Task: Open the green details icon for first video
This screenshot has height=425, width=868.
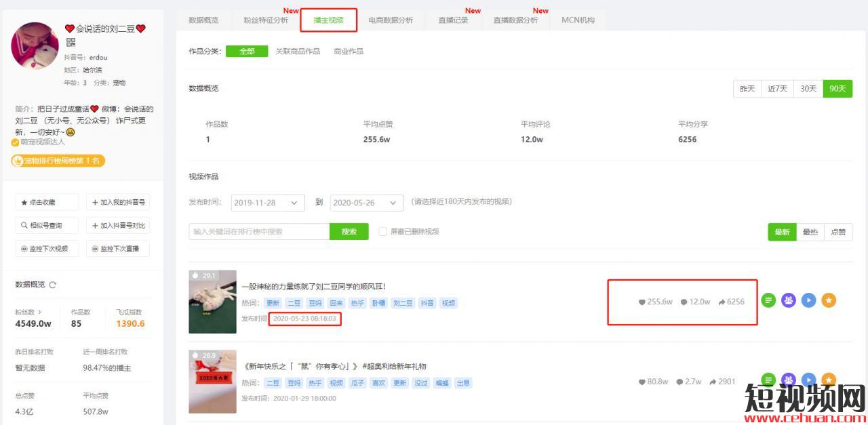Action: coord(768,300)
